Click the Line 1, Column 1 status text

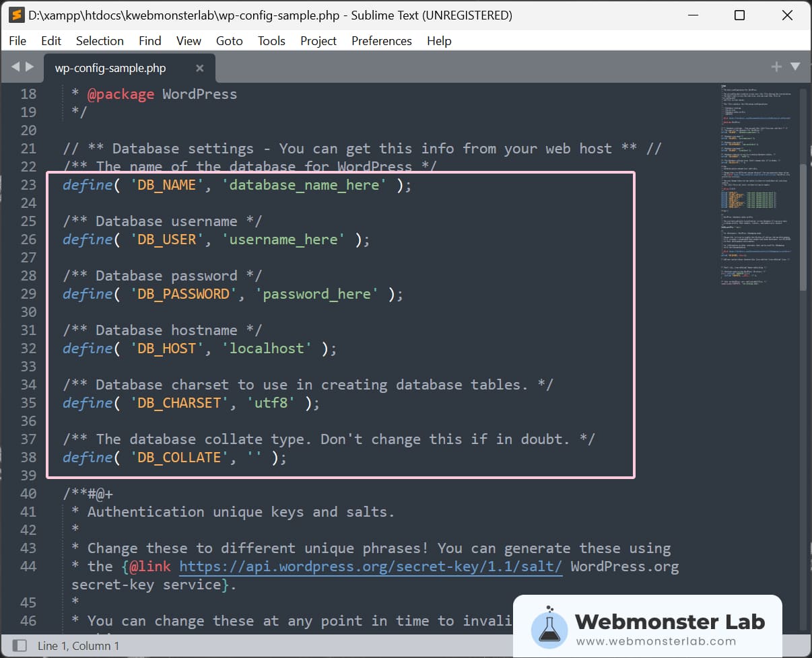coord(78,646)
